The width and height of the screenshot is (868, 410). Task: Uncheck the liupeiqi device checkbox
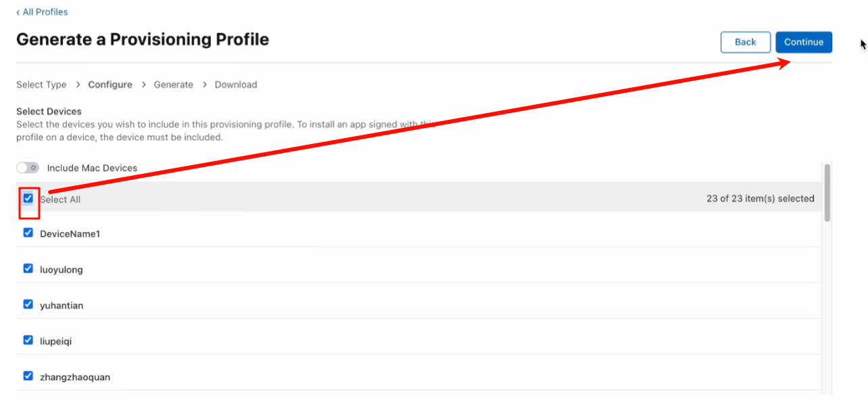click(28, 340)
